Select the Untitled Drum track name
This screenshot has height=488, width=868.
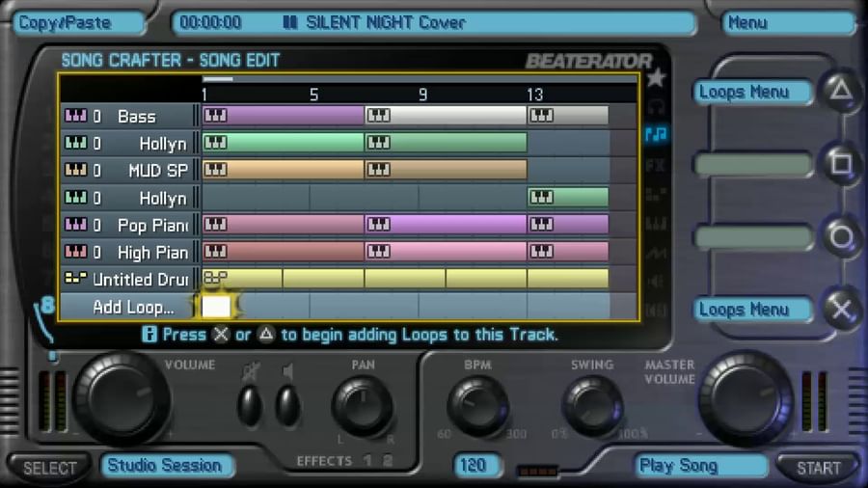tap(141, 280)
